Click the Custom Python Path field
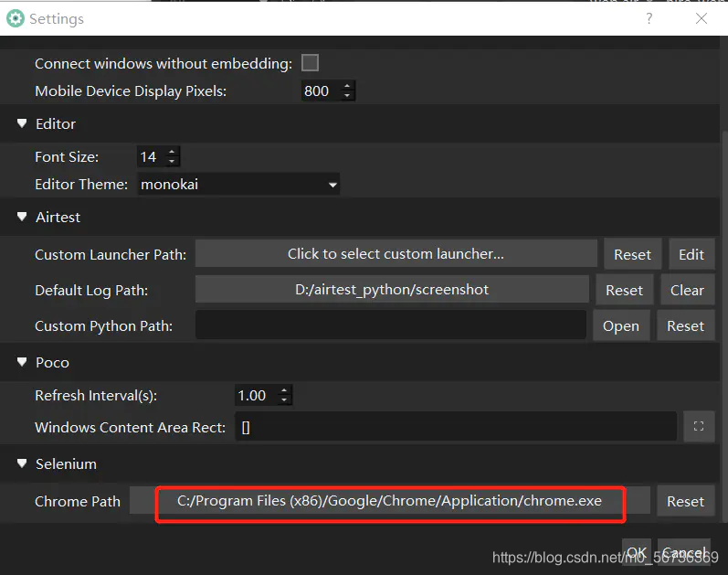This screenshot has height=575, width=728. [x=390, y=325]
